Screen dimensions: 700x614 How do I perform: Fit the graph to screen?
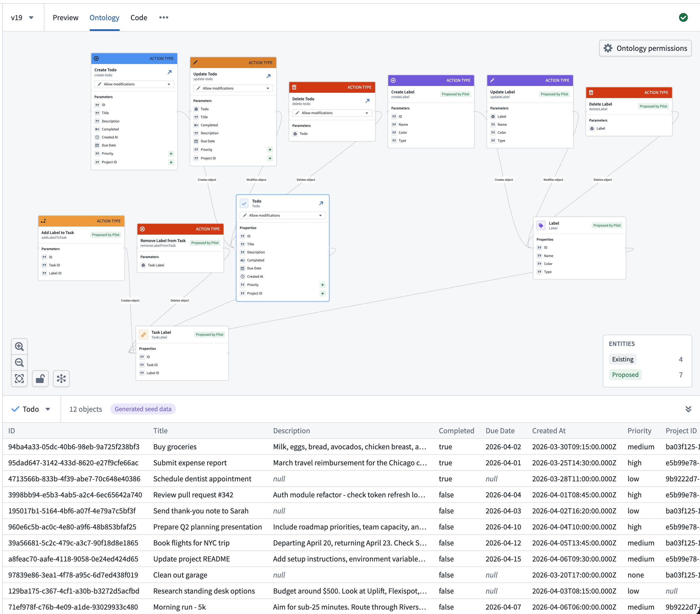click(x=19, y=378)
